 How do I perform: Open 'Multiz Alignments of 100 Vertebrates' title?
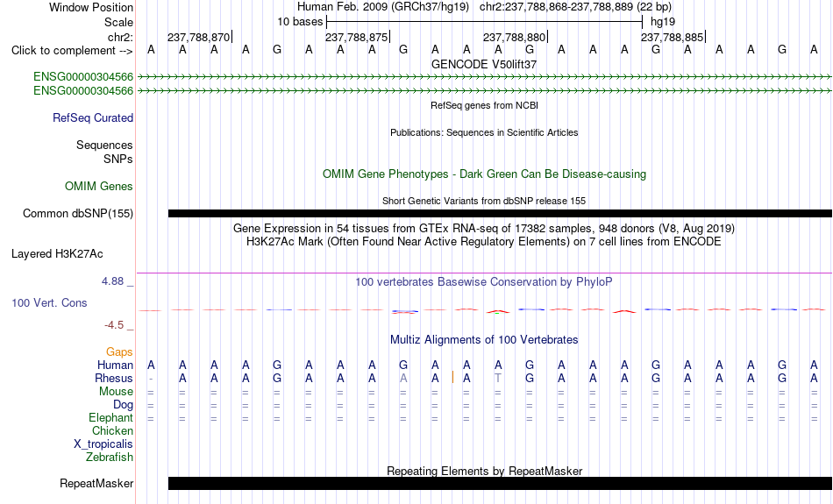pyautogui.click(x=484, y=340)
